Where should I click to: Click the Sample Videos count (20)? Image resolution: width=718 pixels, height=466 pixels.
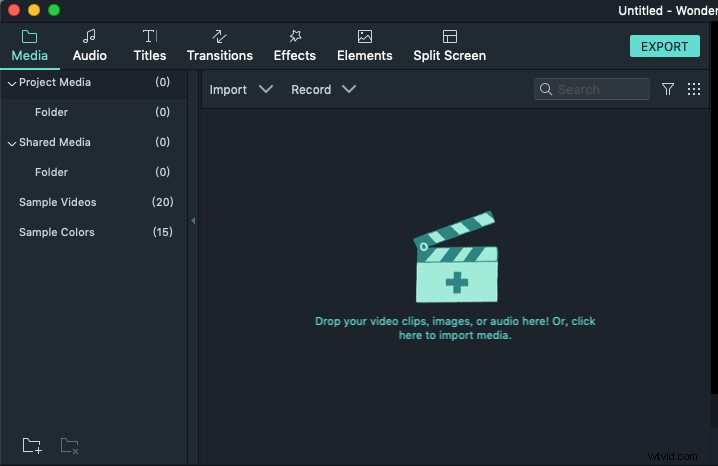tap(163, 202)
